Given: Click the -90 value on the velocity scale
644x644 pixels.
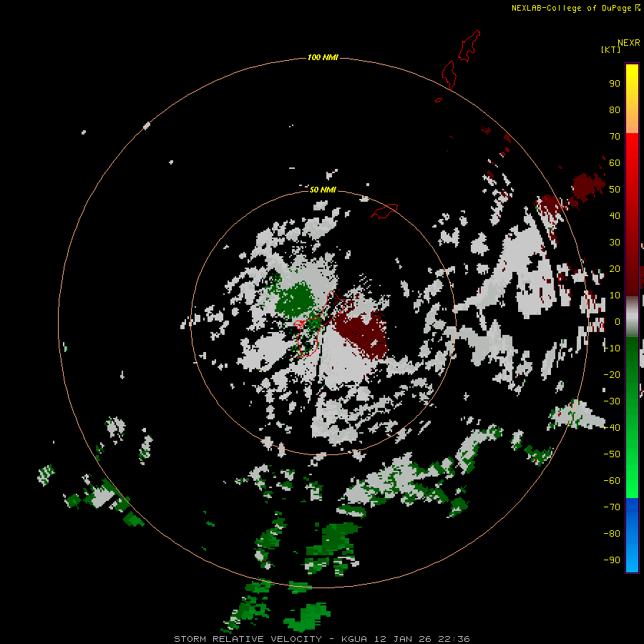Looking at the screenshot, I should pyautogui.click(x=612, y=560).
